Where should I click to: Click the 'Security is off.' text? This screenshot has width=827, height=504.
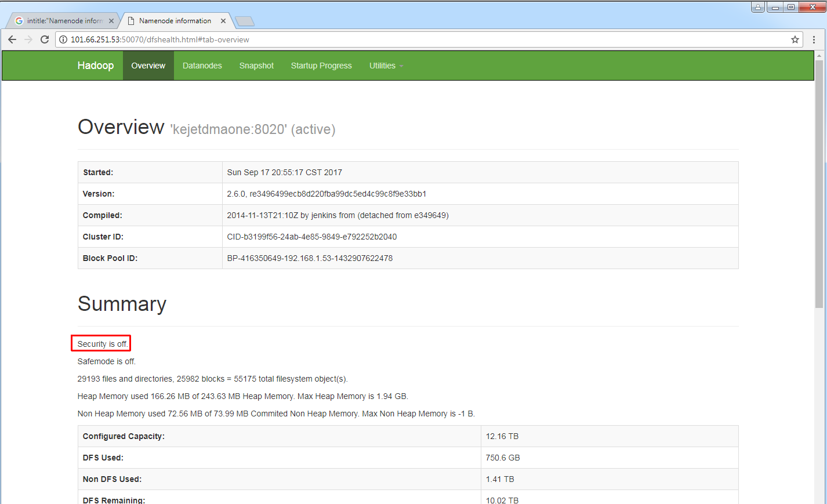(x=103, y=344)
